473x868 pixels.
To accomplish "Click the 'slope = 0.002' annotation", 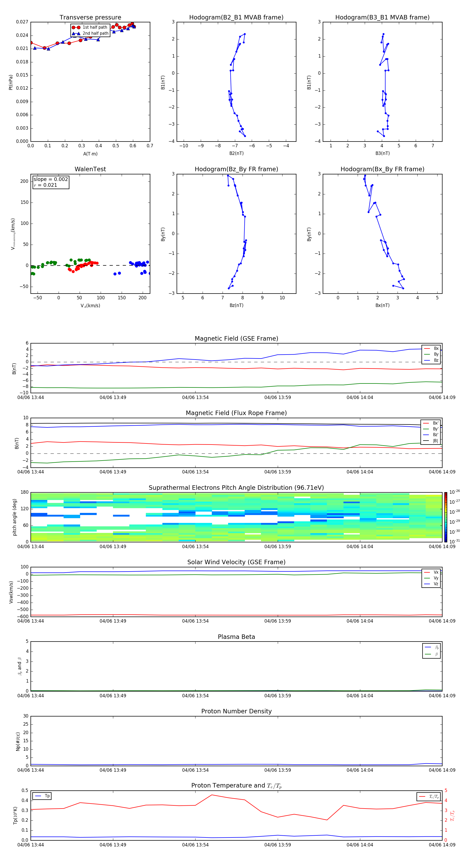I will 51,179.
